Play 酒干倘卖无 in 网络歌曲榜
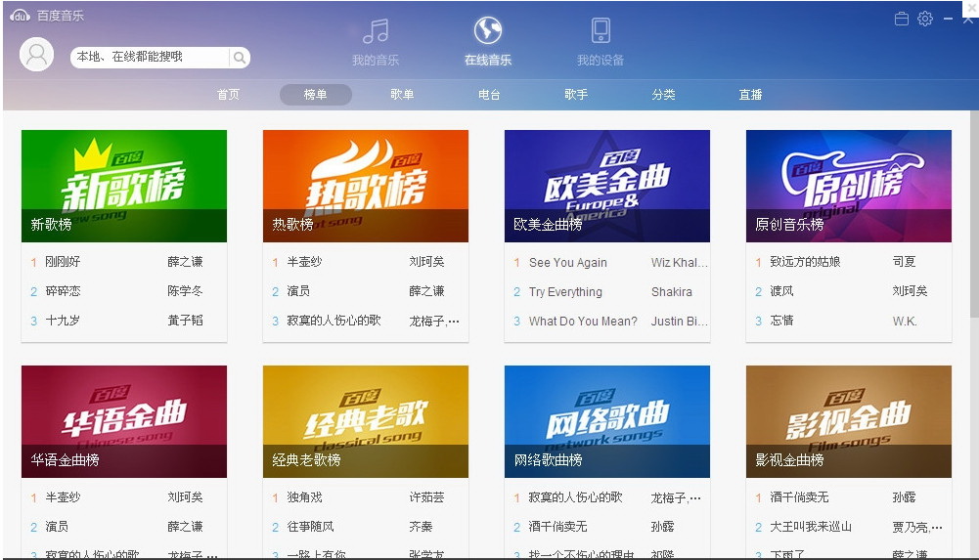Viewport: 979px width, 560px height. pyautogui.click(x=557, y=527)
